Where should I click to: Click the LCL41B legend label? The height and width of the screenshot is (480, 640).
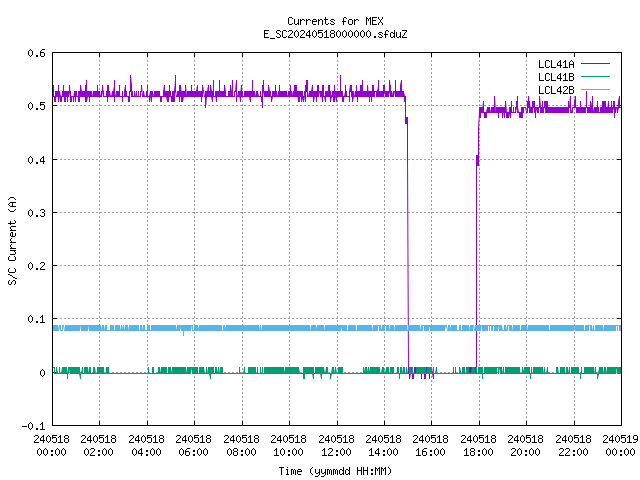click(556, 77)
